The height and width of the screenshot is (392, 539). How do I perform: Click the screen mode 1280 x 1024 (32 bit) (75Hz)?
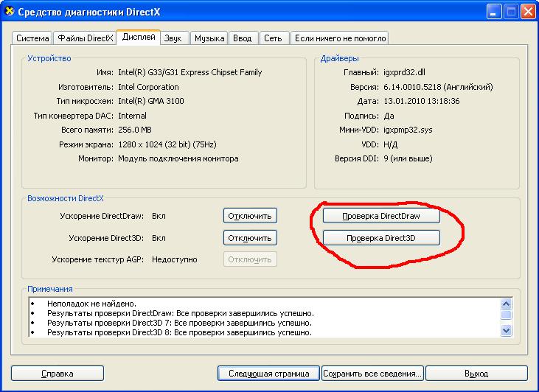[167, 144]
